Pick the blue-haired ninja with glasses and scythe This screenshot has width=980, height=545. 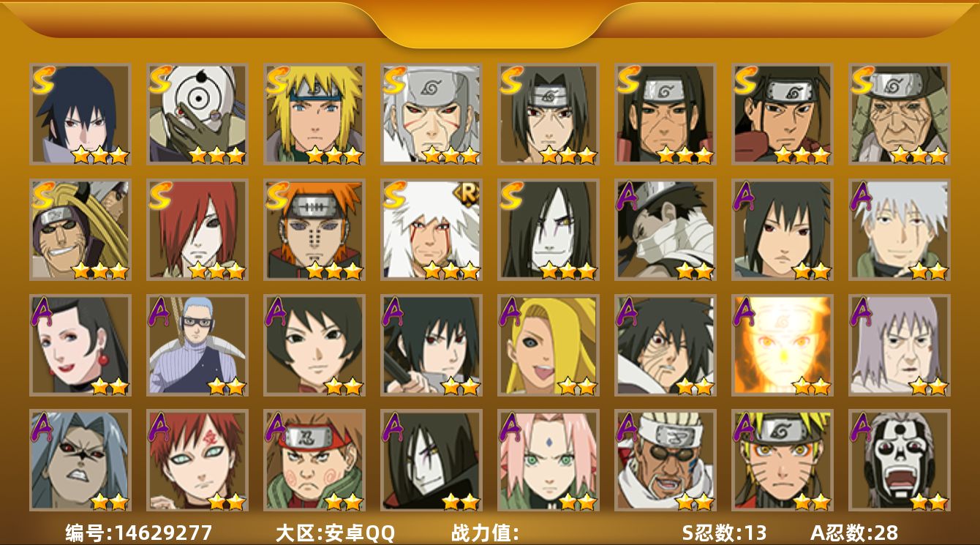(197, 345)
